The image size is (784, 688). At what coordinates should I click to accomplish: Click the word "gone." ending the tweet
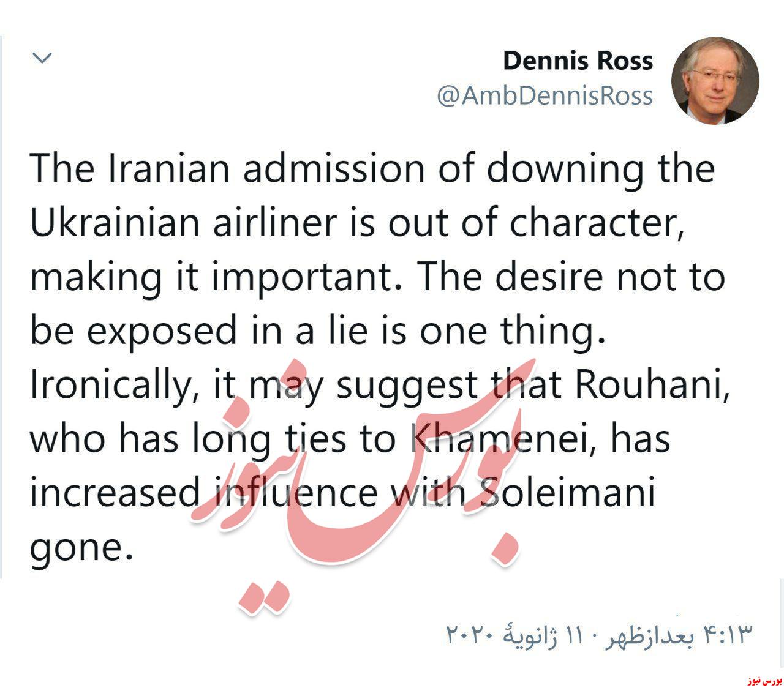[x=81, y=549]
